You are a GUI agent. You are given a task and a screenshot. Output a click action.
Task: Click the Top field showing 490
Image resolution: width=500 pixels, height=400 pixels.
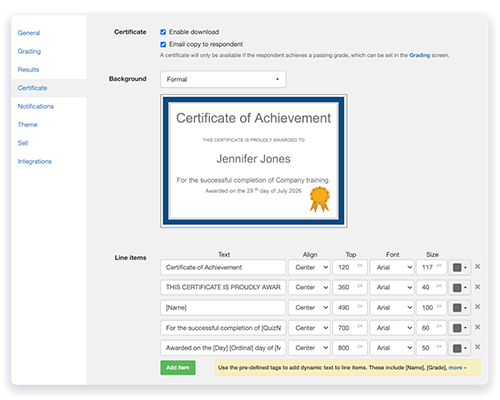tap(350, 308)
